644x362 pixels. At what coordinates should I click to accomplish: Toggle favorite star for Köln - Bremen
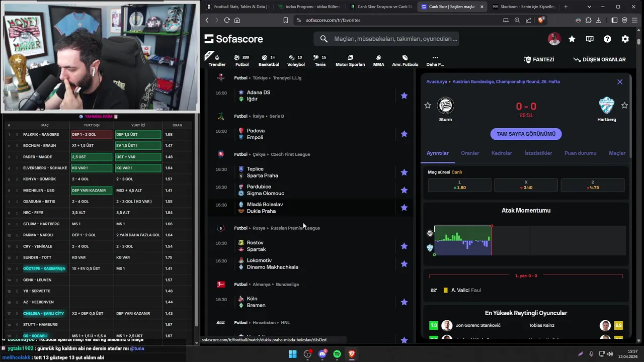(x=404, y=302)
